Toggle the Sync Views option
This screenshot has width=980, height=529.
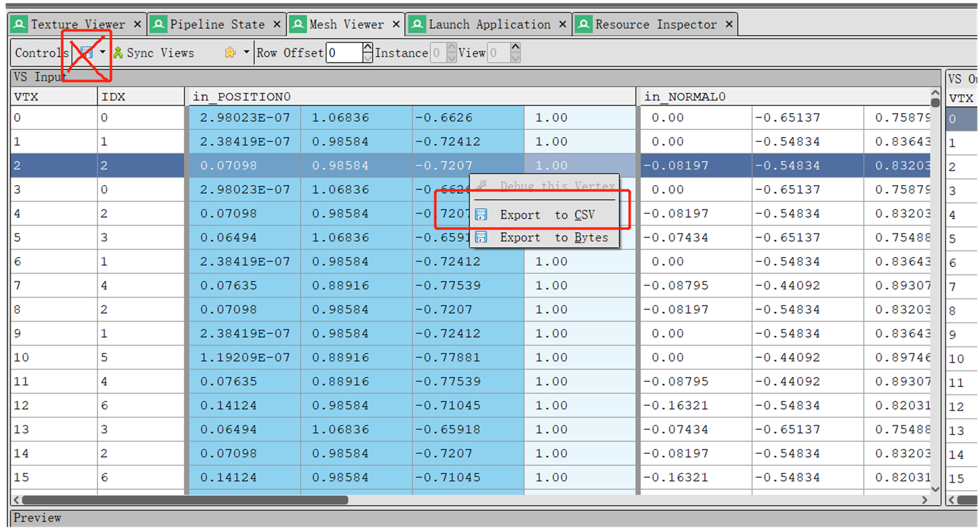(x=154, y=53)
